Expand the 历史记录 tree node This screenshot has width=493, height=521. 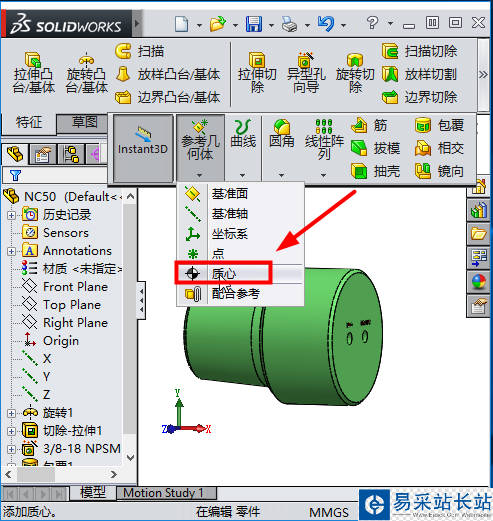pyautogui.click(x=11, y=215)
